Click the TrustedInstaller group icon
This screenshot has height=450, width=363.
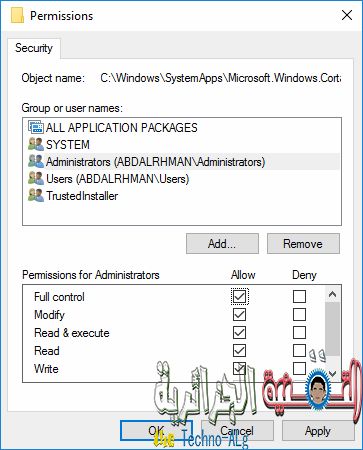coord(36,195)
